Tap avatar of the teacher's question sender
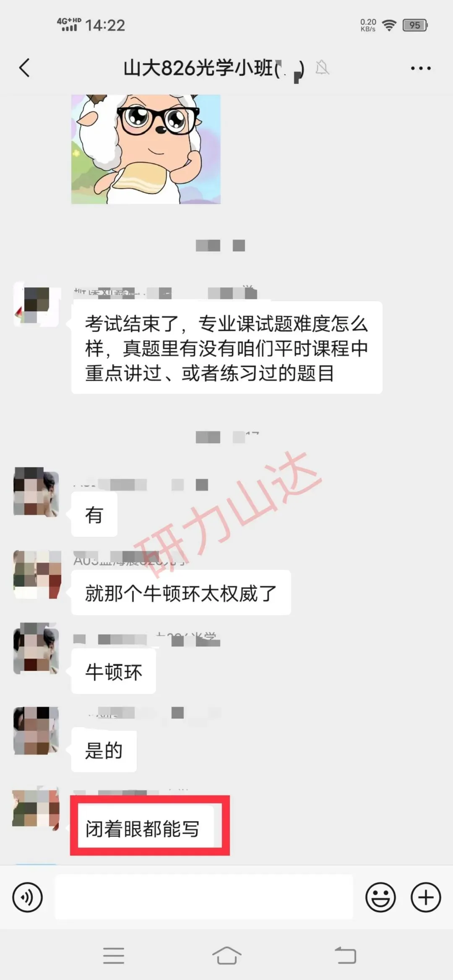The width and height of the screenshot is (453, 980). point(36,305)
